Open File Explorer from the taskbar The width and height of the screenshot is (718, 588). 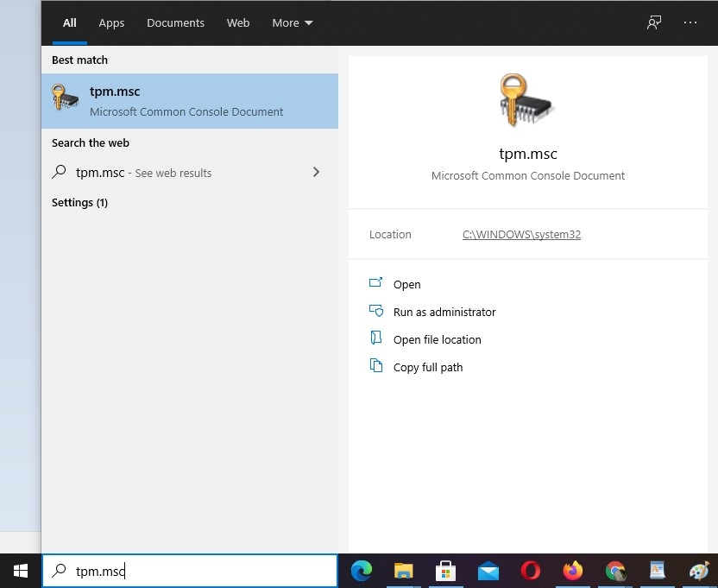(403, 571)
